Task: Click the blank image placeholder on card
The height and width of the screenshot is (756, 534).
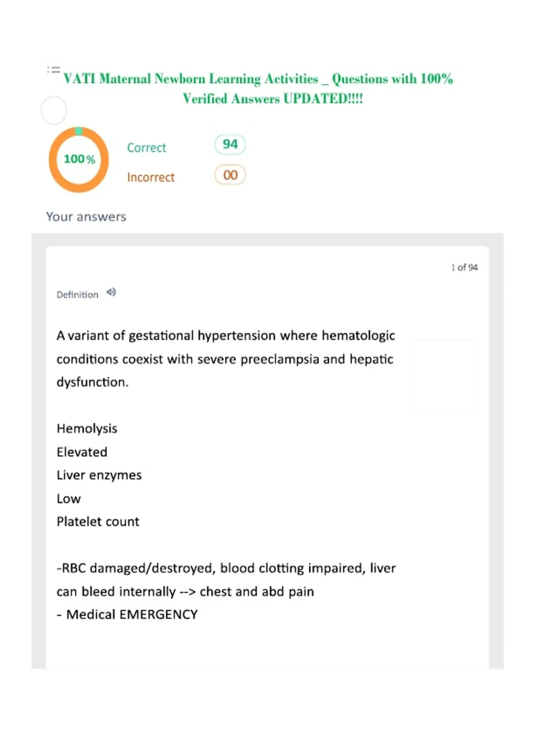Action: pyautogui.click(x=444, y=376)
